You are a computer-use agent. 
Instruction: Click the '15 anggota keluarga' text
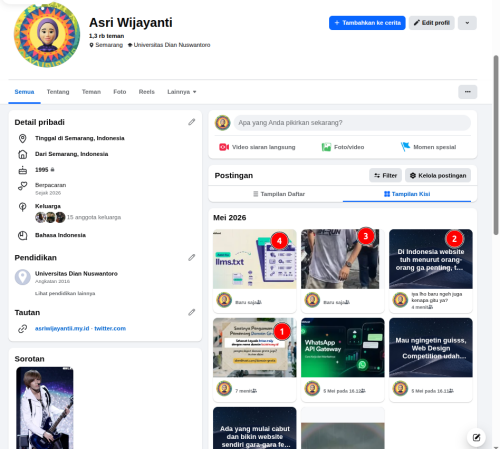click(94, 217)
